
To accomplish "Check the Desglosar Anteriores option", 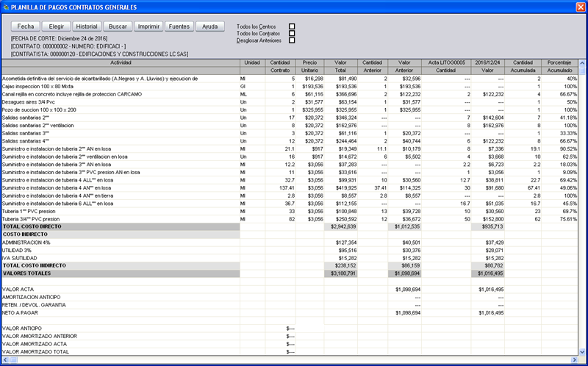I will click(x=292, y=40).
